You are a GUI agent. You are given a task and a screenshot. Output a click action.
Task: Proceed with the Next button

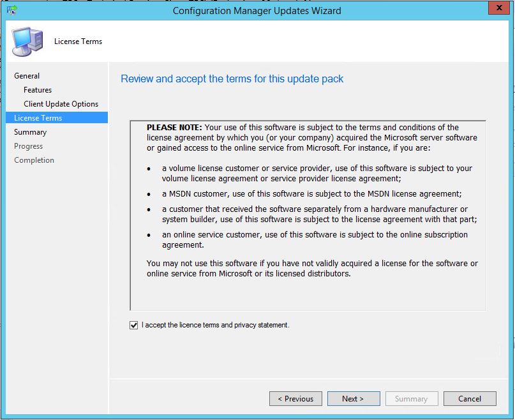(353, 399)
